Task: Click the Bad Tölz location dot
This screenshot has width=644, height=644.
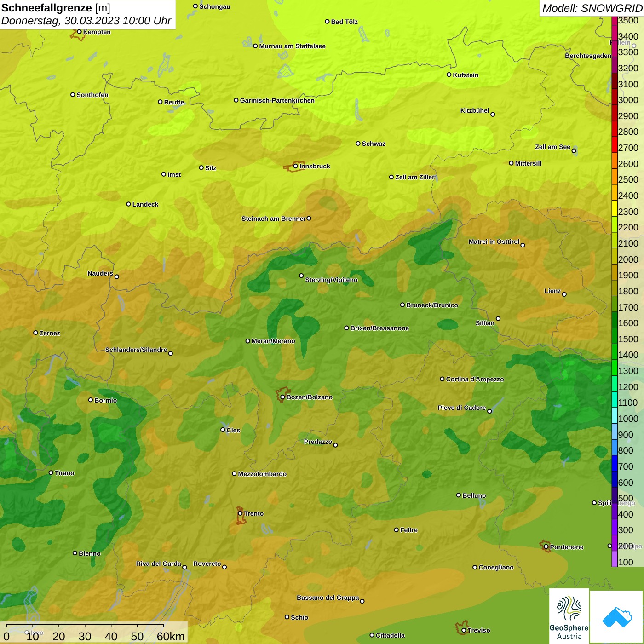Action: pyautogui.click(x=327, y=21)
